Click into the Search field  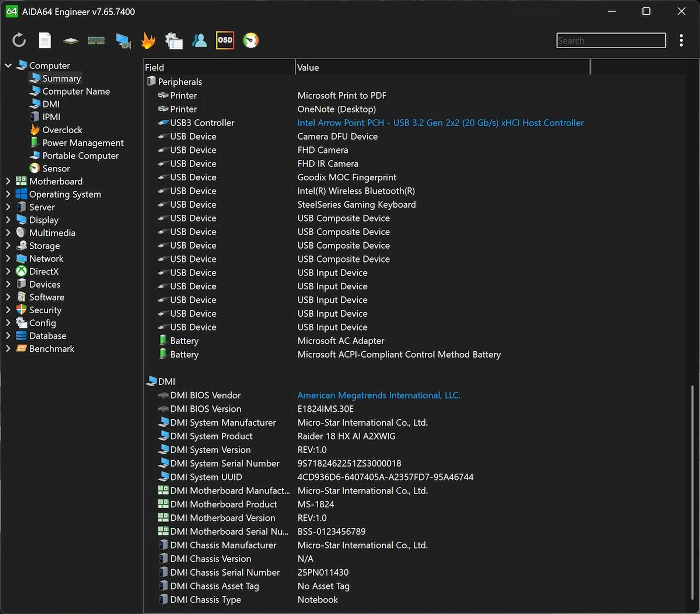611,40
